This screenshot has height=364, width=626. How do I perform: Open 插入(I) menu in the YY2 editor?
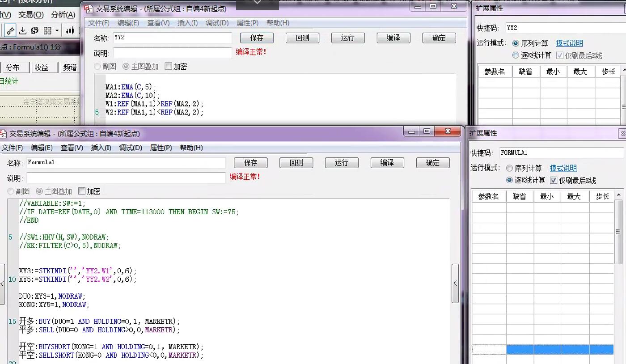[187, 23]
